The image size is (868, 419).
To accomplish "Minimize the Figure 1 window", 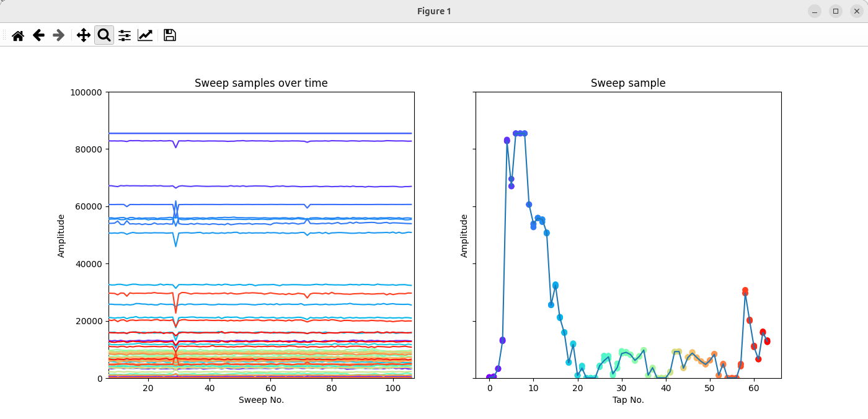I will 815,11.
